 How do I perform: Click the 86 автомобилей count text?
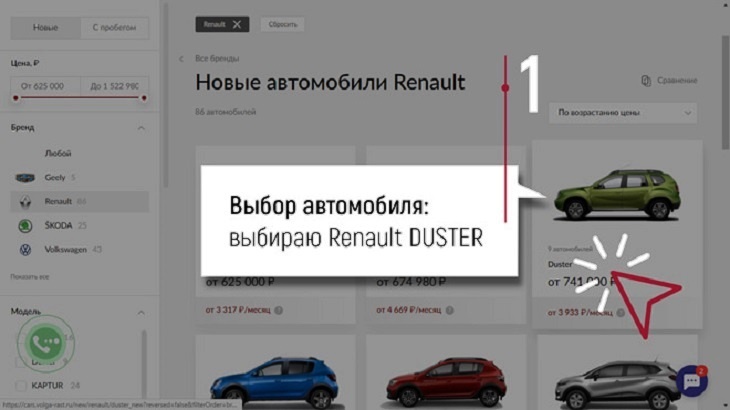click(225, 112)
